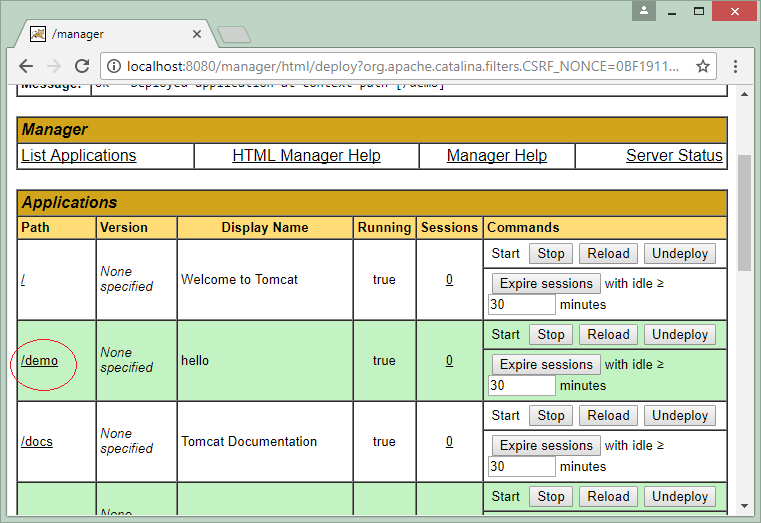Open sessions count for root app

coord(449,280)
